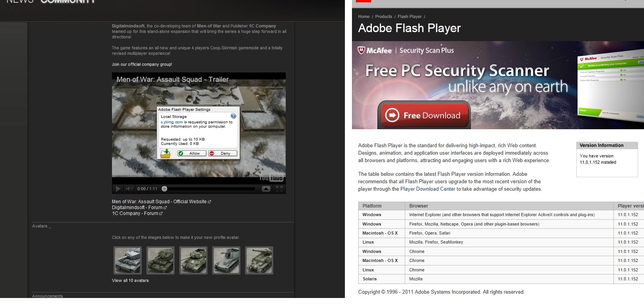Click Flash Player breadcrumb link
Viewport: 644px width, 307px height.
[x=409, y=16]
